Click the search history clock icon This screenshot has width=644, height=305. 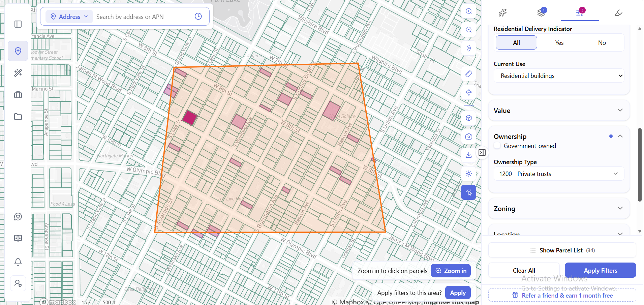pyautogui.click(x=198, y=16)
